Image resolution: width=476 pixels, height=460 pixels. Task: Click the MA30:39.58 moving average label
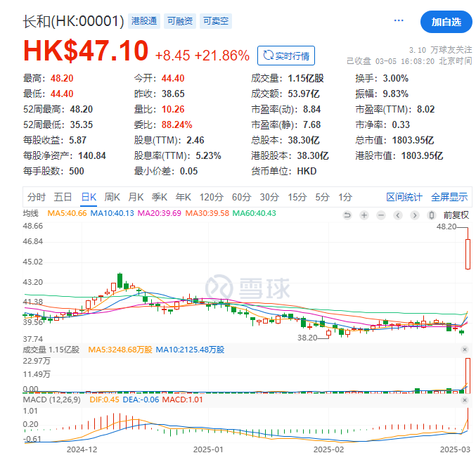pos(207,213)
